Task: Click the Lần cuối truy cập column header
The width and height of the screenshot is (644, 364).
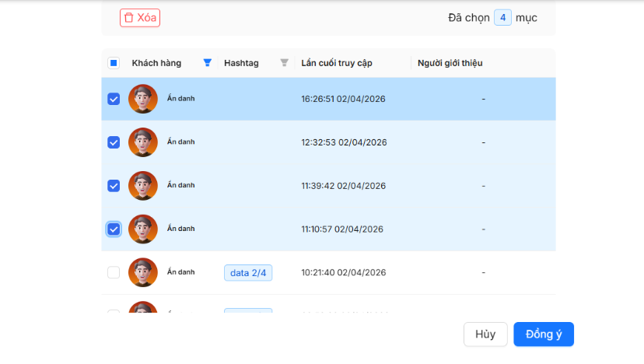Action: pos(337,63)
